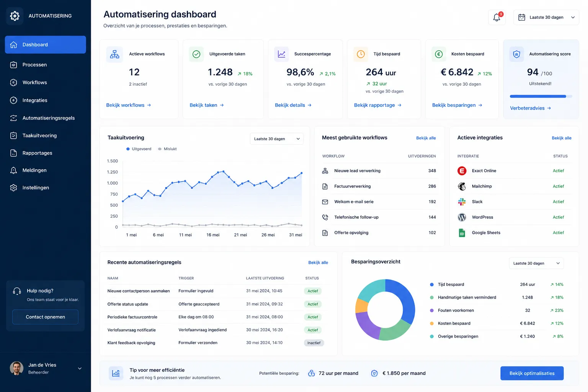Click the Factuurverwerking document icon
588x392 pixels.
[x=325, y=186]
